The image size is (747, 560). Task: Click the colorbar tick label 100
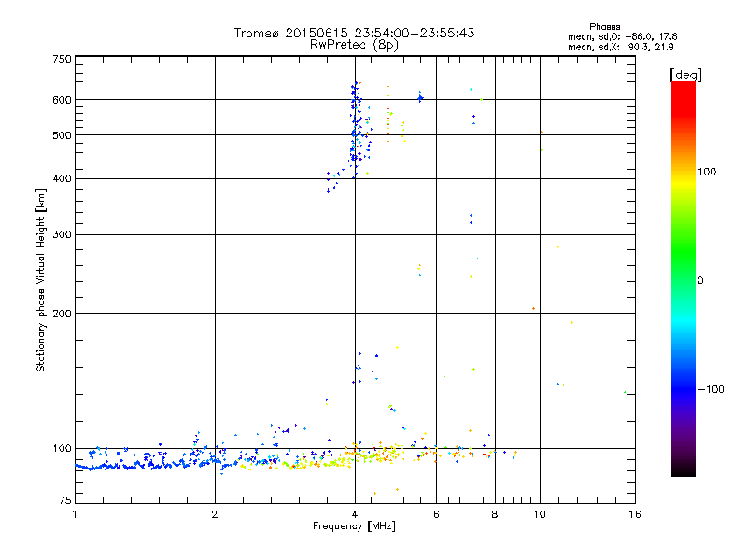(x=712, y=172)
